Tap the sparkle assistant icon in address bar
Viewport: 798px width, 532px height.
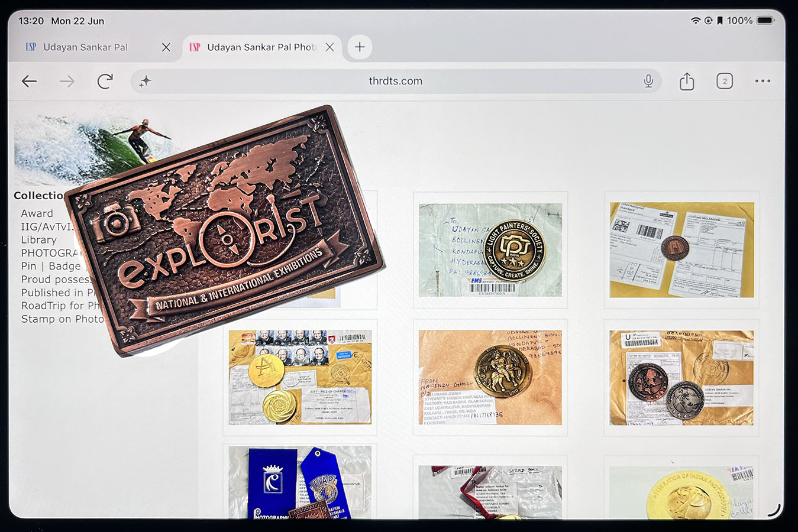[145, 82]
